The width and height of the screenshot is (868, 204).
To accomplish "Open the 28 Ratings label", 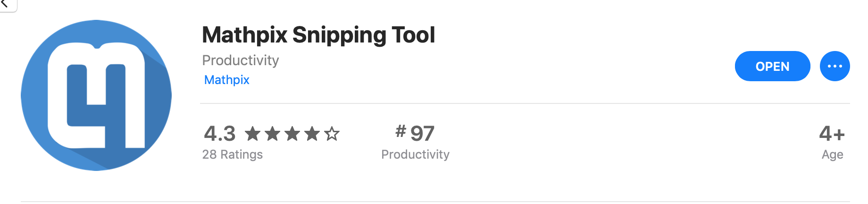I will pyautogui.click(x=233, y=154).
